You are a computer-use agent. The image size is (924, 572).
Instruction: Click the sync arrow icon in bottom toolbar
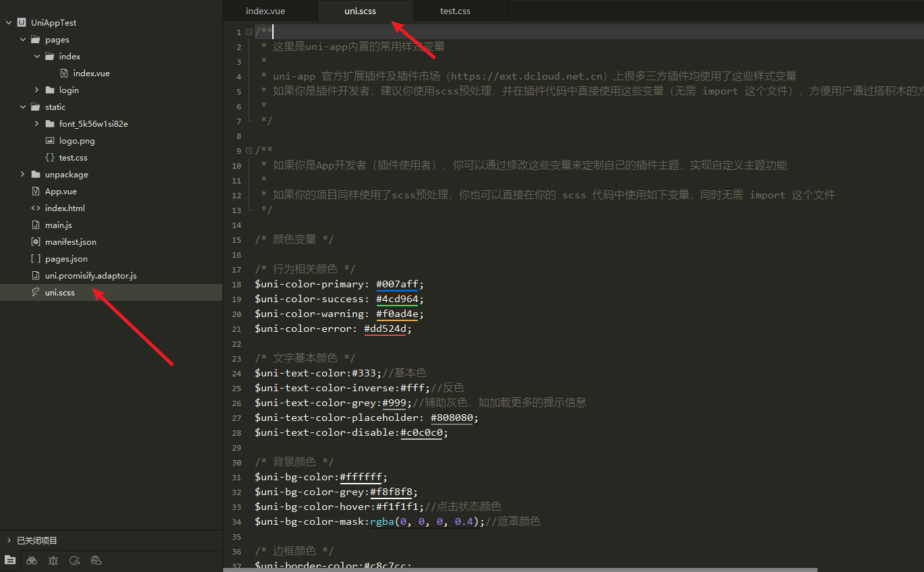tap(75, 561)
